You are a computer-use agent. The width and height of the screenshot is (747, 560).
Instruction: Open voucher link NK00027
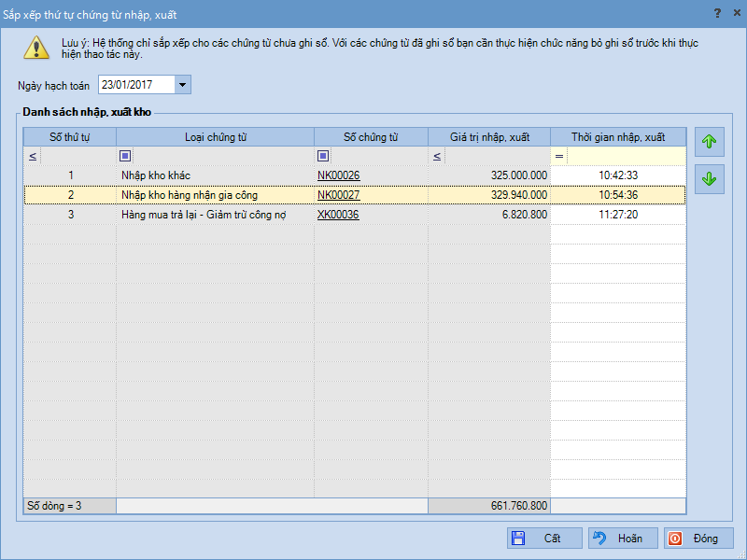point(338,195)
